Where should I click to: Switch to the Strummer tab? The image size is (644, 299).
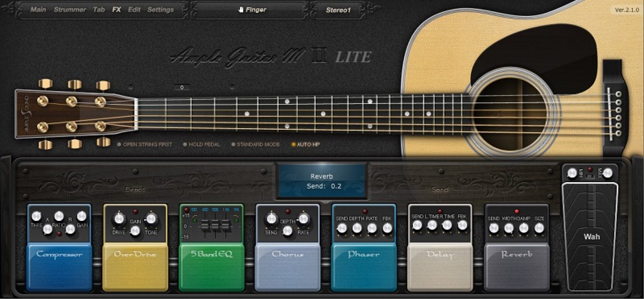(x=70, y=9)
